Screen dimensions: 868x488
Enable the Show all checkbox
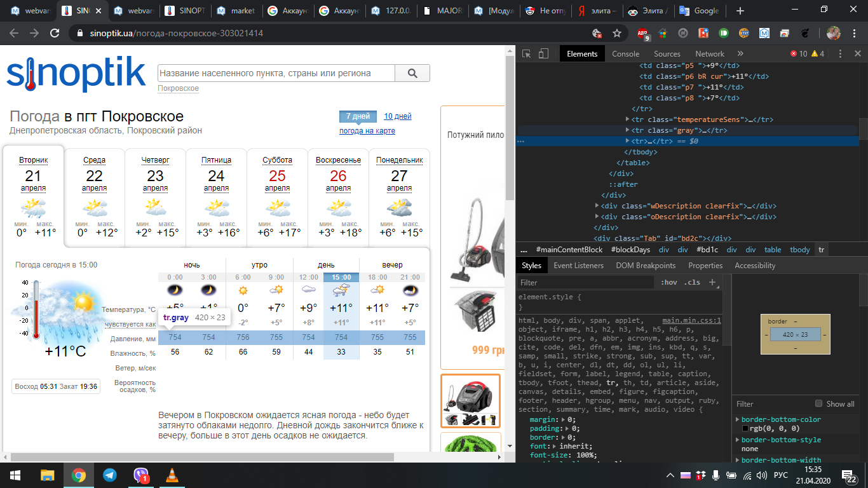(x=818, y=403)
